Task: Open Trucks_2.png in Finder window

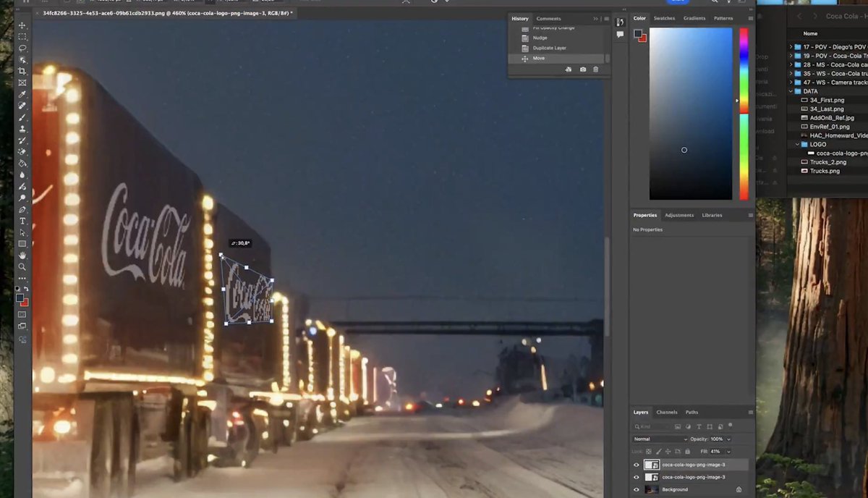Action: coord(827,162)
